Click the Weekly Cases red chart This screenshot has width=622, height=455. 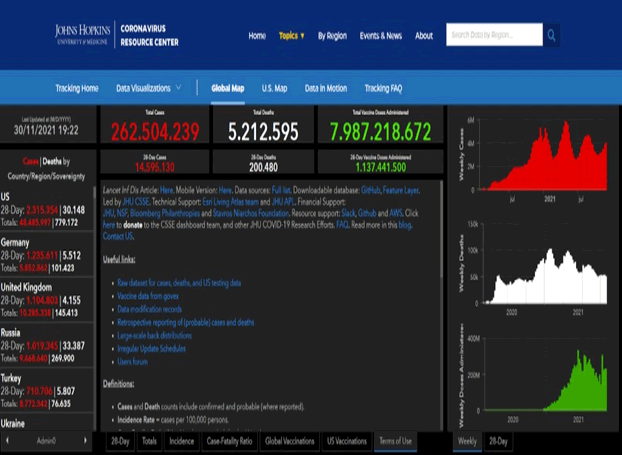point(543,156)
